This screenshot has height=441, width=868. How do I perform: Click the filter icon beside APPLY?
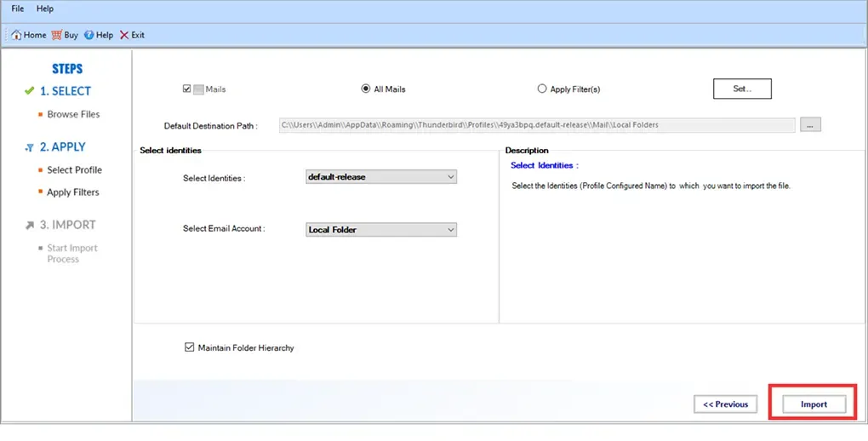pyautogui.click(x=29, y=147)
